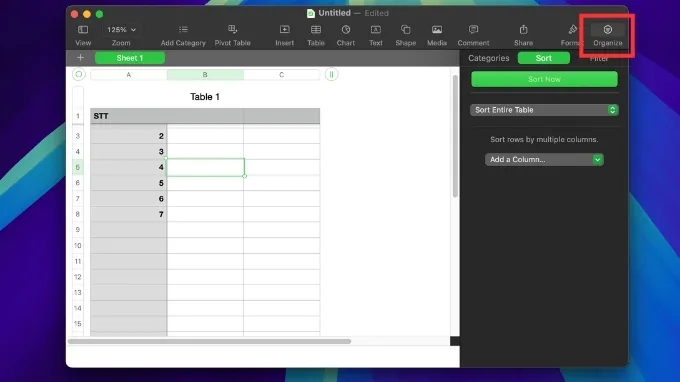
Task: Add a Text box
Action: 376,29
